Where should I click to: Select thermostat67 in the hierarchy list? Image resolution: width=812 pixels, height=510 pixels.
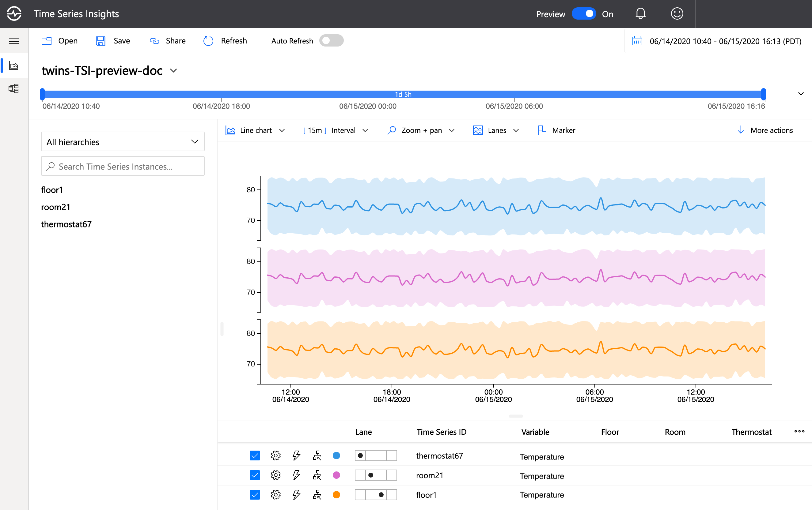click(66, 224)
